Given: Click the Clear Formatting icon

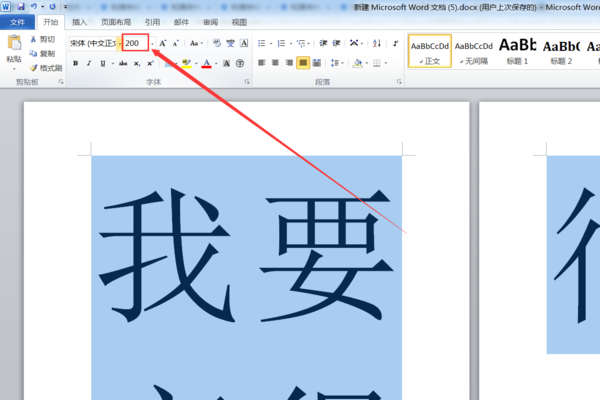Looking at the screenshot, I should (x=217, y=43).
